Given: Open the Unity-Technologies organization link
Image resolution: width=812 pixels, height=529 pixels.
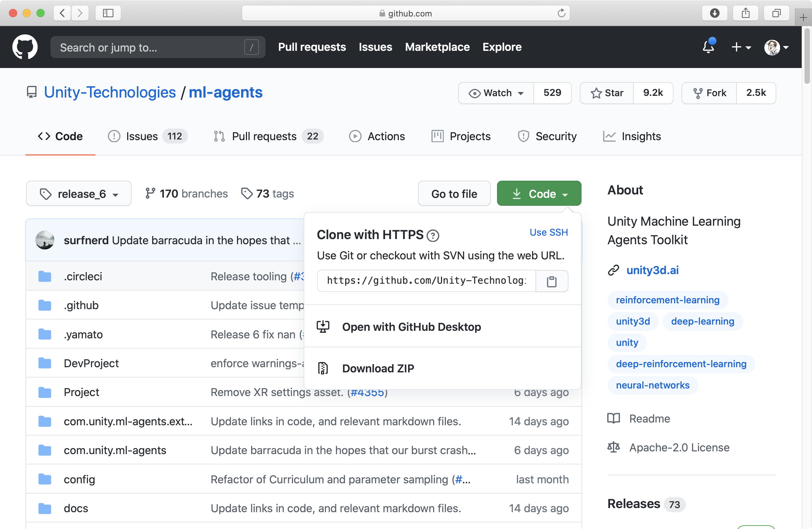Looking at the screenshot, I should tap(110, 92).
